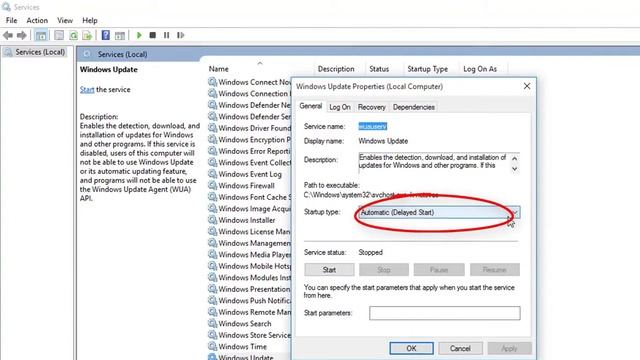Open the Help menu
The width and height of the screenshot is (640, 360).
tap(90, 20)
